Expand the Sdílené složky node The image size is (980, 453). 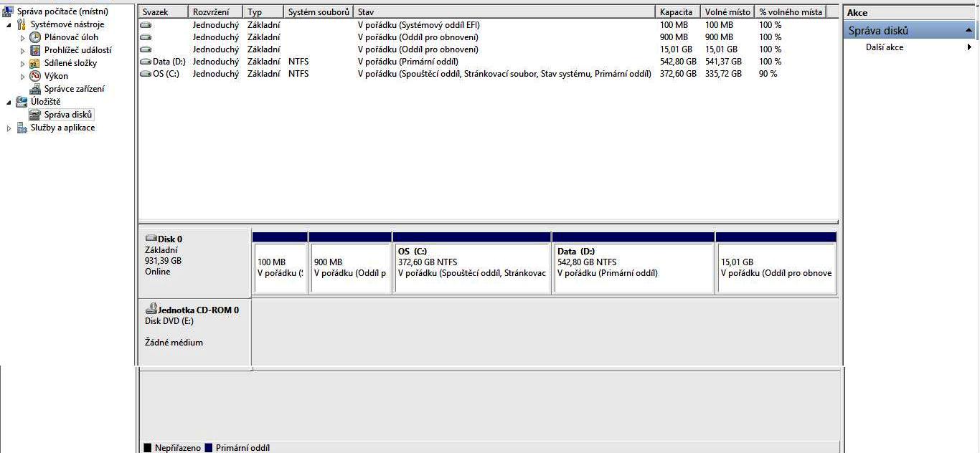23,63
